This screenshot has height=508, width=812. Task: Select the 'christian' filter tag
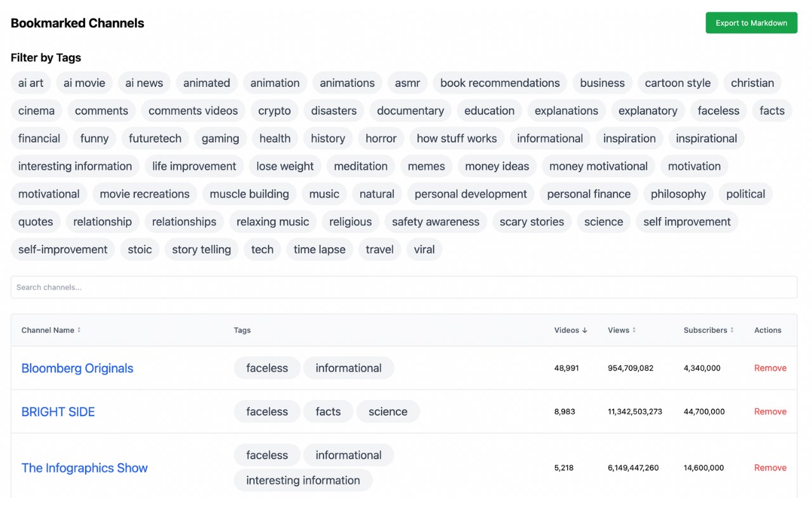pos(752,83)
